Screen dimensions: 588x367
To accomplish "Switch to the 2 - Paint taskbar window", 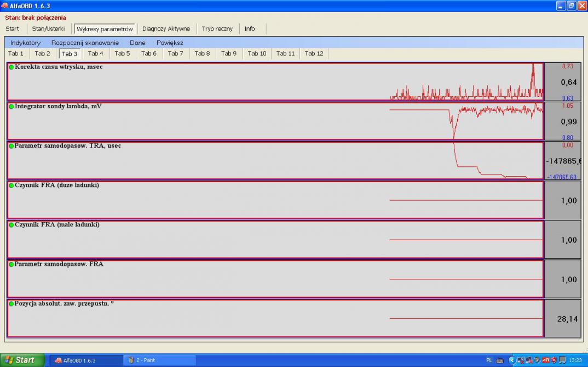I will coord(159,360).
